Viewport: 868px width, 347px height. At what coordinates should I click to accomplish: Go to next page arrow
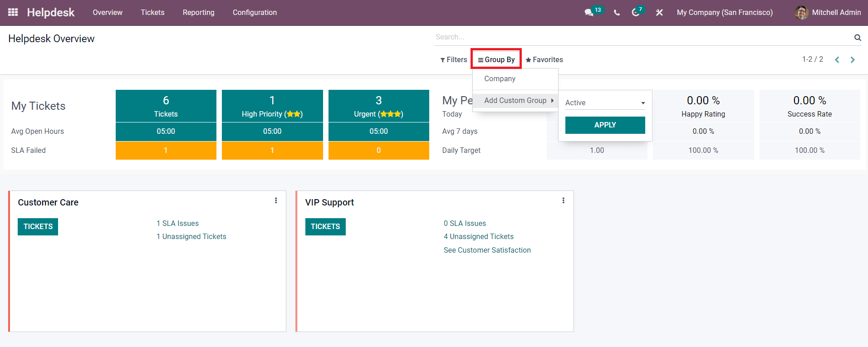coord(853,60)
